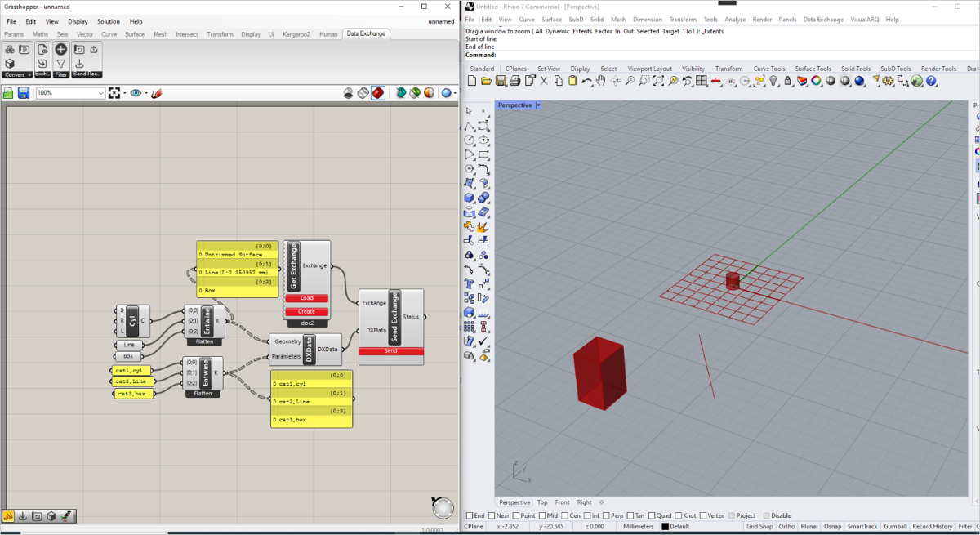Select the Pan view hand tool

pyautogui.click(x=601, y=81)
